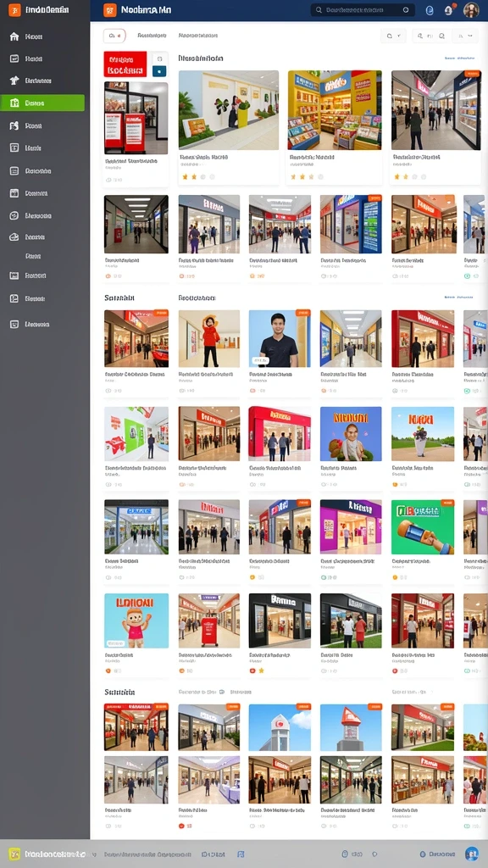Click the orange app icon in the top navy bar
Viewport: 488px width, 868px height.
[x=110, y=10]
